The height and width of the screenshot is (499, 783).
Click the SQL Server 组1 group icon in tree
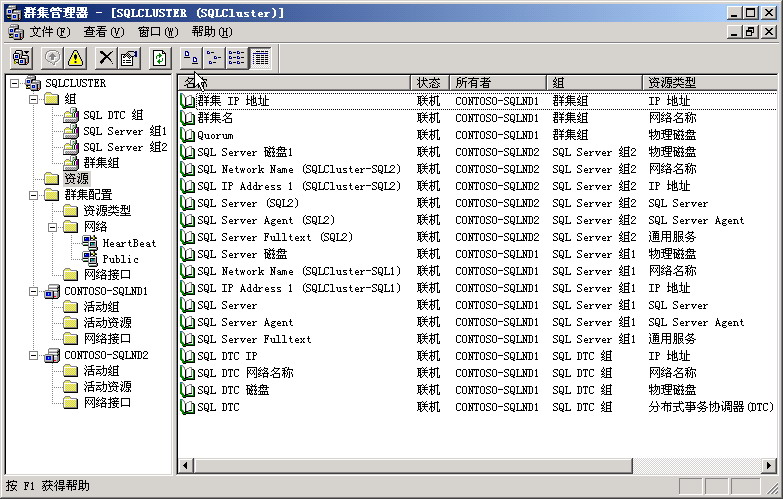(71, 131)
